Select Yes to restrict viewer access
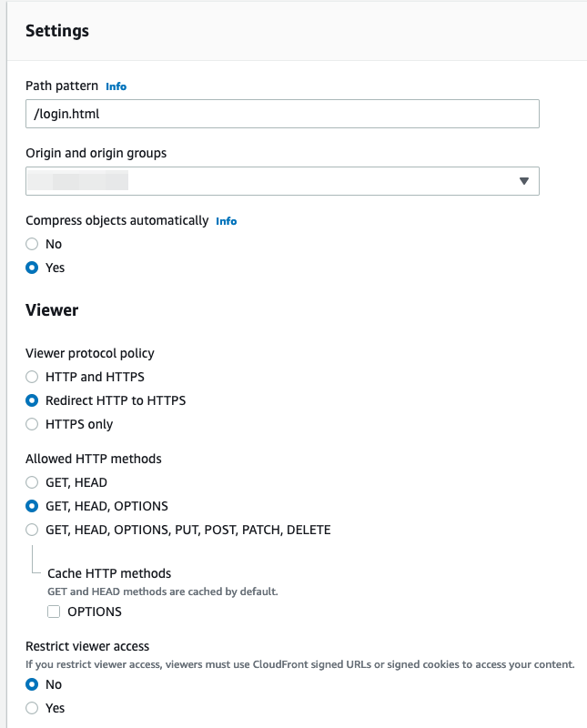 (30, 708)
